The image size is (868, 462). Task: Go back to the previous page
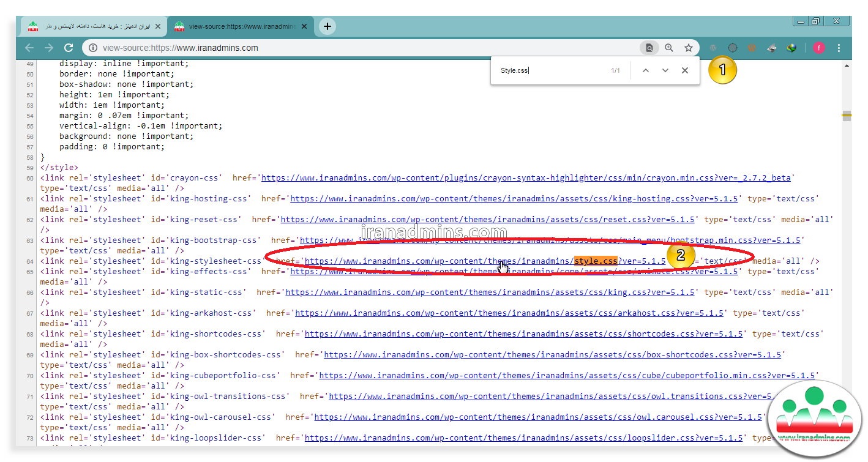coord(29,48)
